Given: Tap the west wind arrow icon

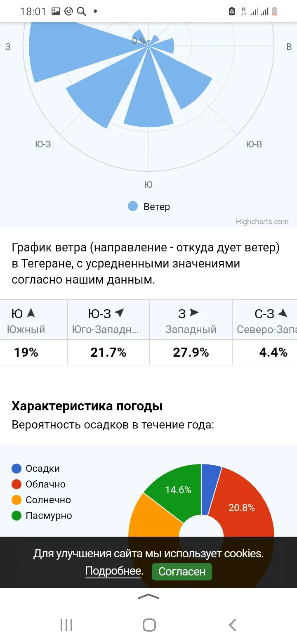Looking at the screenshot, I should tap(194, 313).
